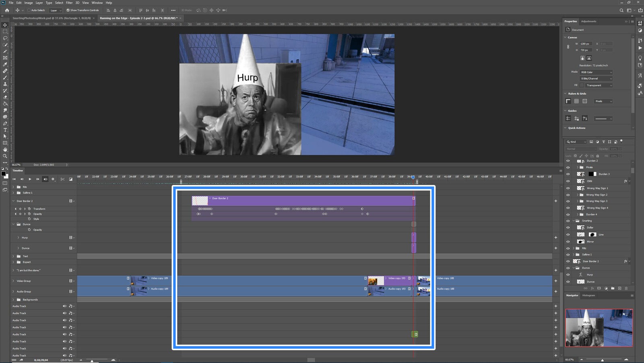Split the clip with the scissors icon
The image size is (644, 363).
(x=62, y=179)
